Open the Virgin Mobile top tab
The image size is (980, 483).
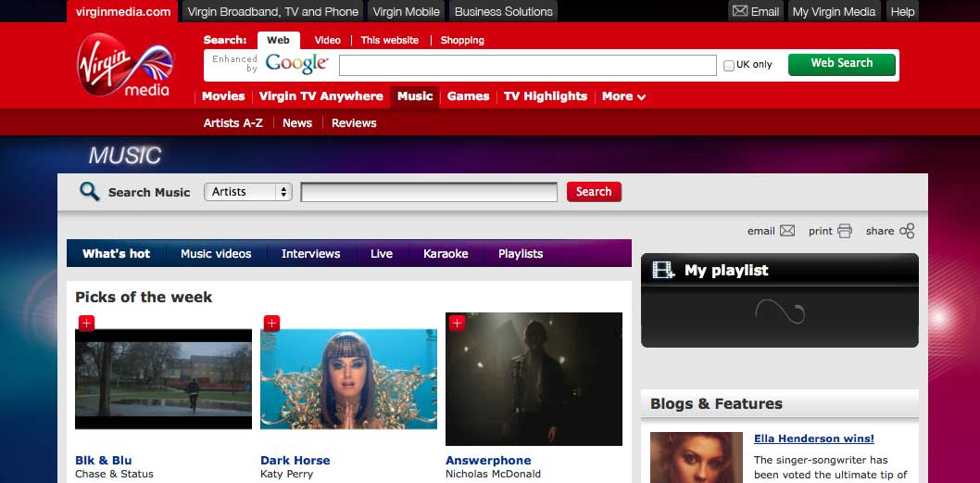tap(407, 11)
